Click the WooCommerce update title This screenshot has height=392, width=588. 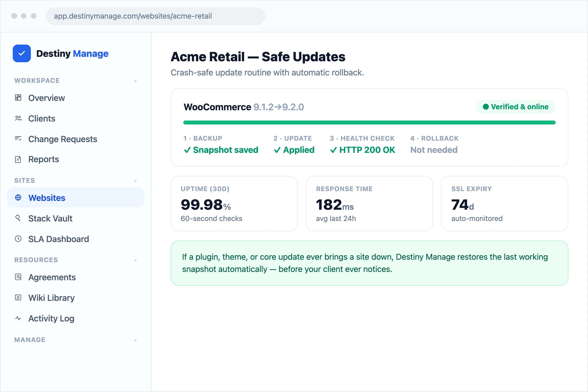(217, 107)
